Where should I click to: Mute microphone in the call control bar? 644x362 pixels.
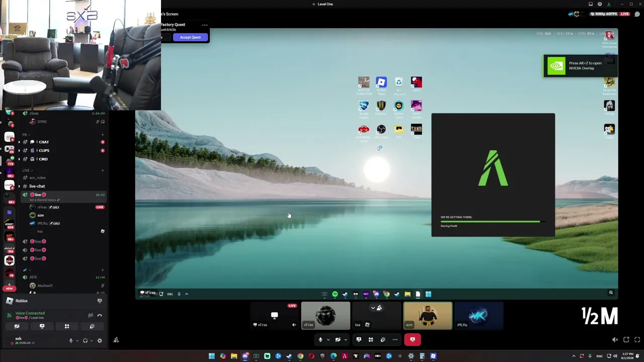(320, 340)
